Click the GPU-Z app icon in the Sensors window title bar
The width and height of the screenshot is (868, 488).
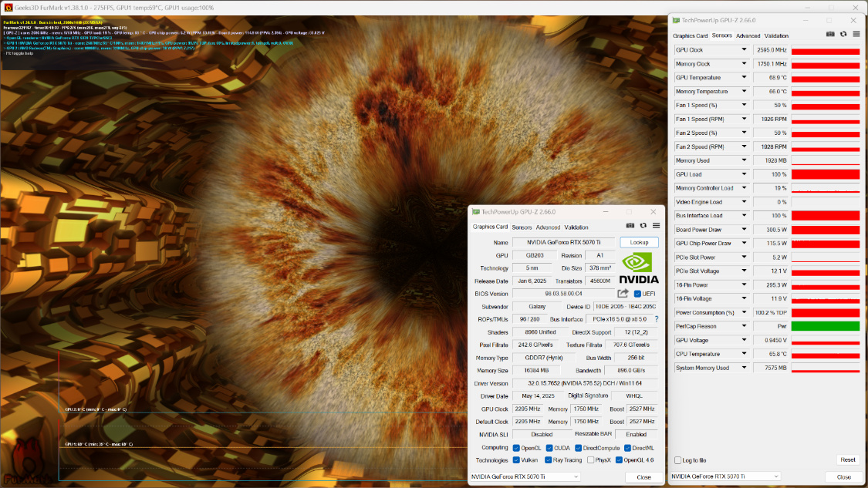676,21
